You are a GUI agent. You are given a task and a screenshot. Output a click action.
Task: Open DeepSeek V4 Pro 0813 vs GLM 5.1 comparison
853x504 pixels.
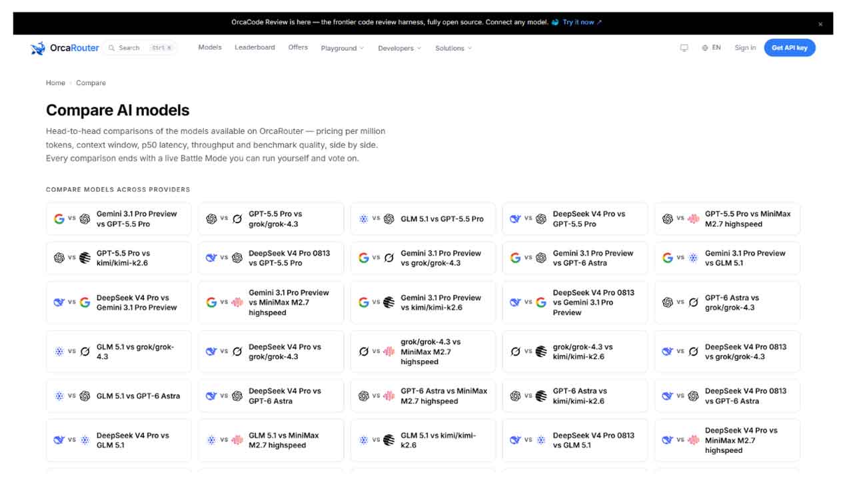(x=575, y=440)
